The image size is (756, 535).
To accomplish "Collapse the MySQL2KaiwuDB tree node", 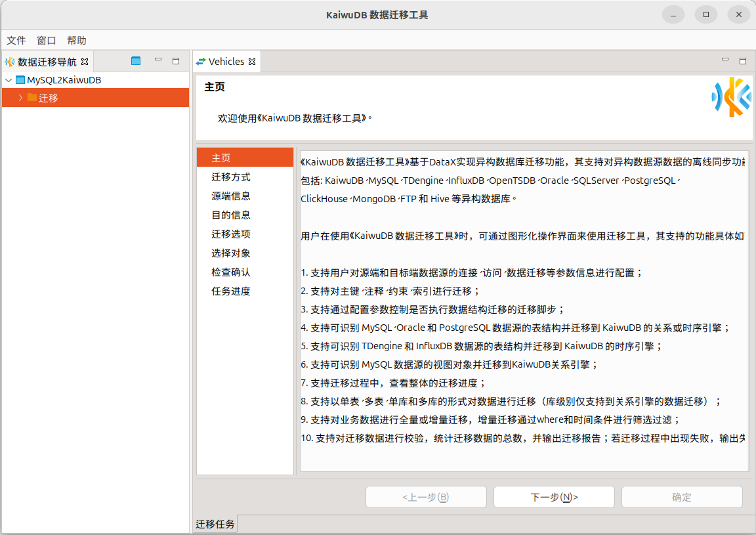I will [x=8, y=80].
